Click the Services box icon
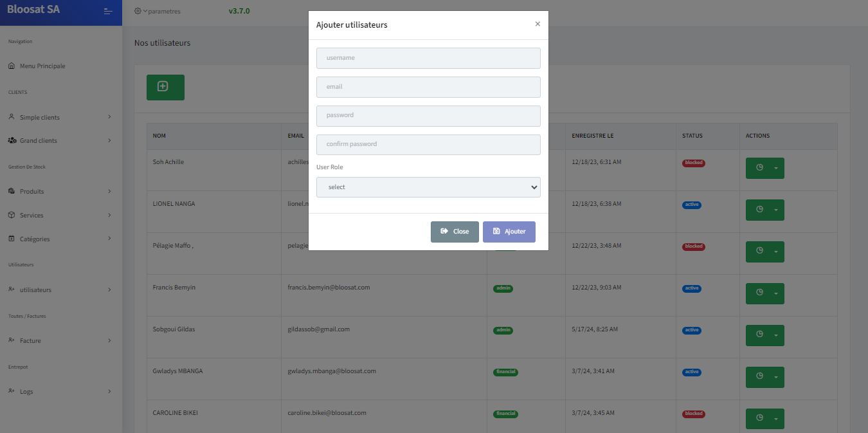The image size is (868, 433). (12, 215)
